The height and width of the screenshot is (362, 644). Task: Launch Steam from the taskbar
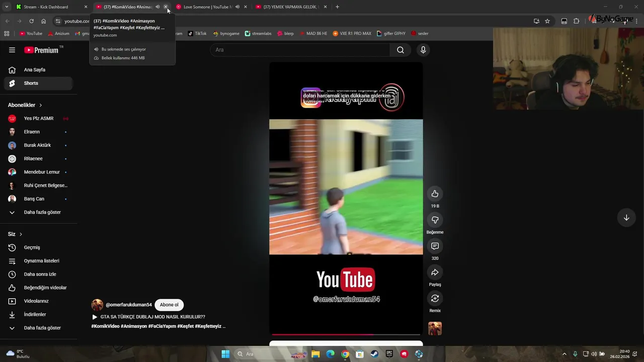pos(374,354)
